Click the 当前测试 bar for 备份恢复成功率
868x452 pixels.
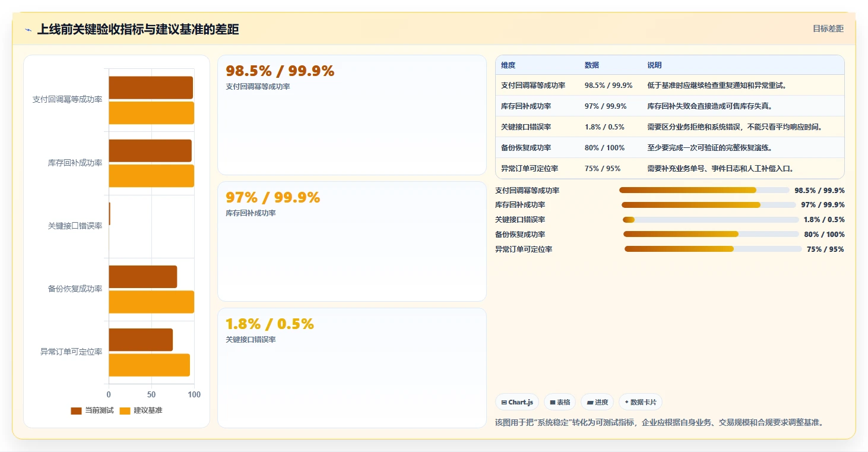[x=142, y=277]
